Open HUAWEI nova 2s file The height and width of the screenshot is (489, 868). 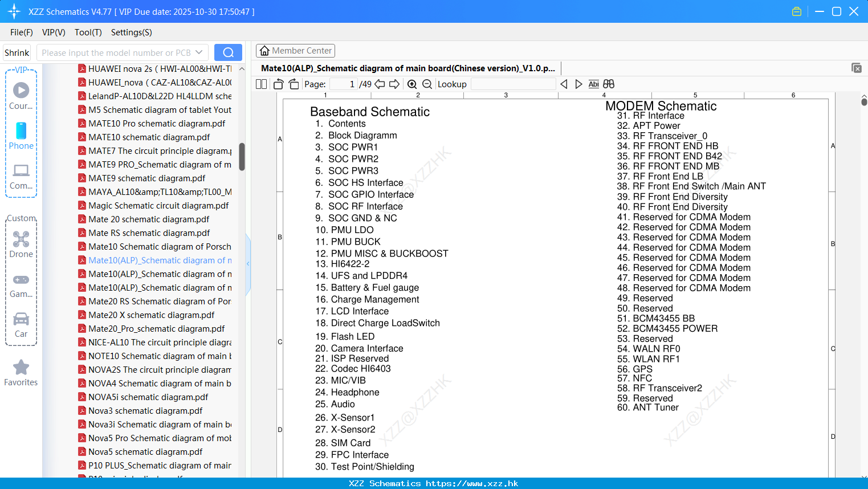(155, 68)
